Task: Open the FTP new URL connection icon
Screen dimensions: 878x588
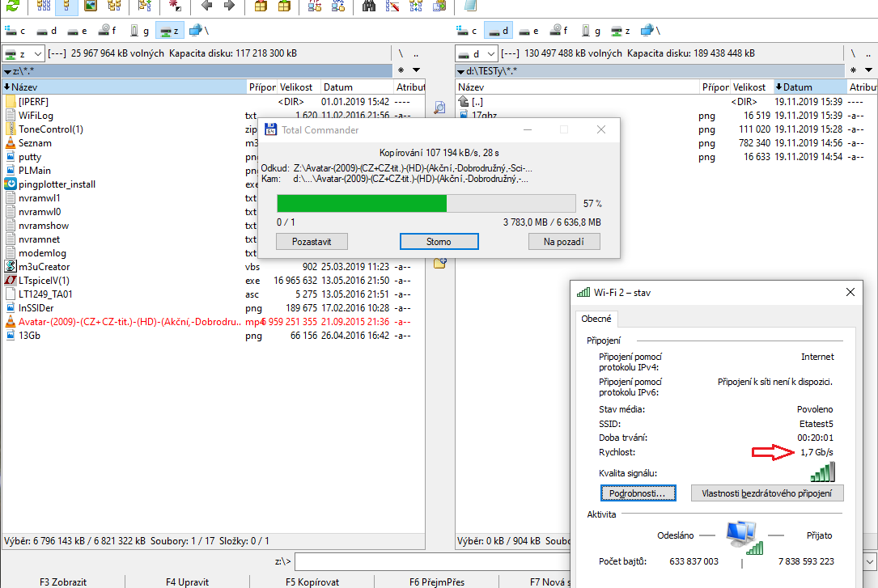Action: [x=338, y=6]
